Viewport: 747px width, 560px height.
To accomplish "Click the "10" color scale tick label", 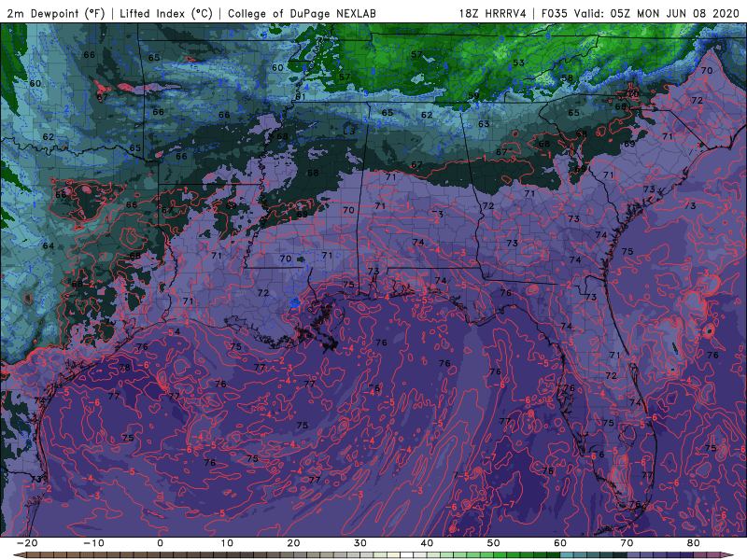I will (x=227, y=543).
